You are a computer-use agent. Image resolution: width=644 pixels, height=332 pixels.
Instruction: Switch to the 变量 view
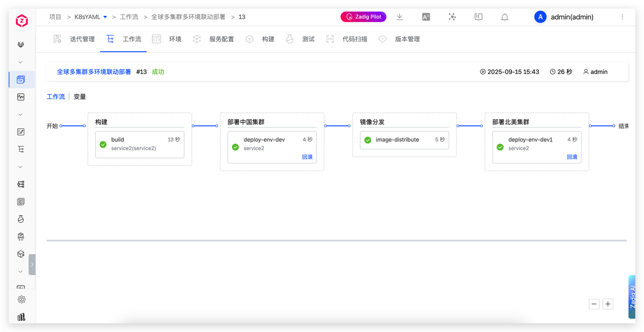(x=79, y=97)
